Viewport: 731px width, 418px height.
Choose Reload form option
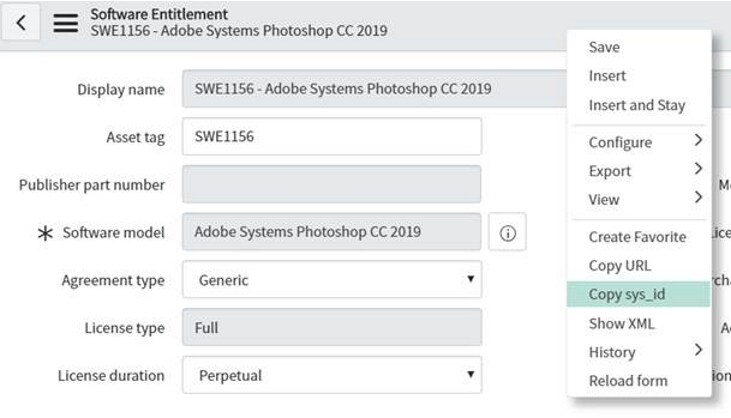628,381
